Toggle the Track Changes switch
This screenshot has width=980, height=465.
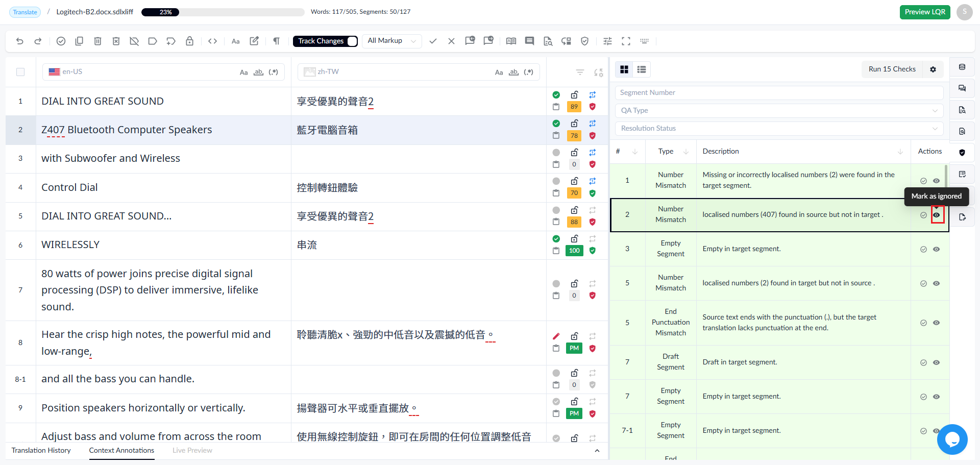352,41
